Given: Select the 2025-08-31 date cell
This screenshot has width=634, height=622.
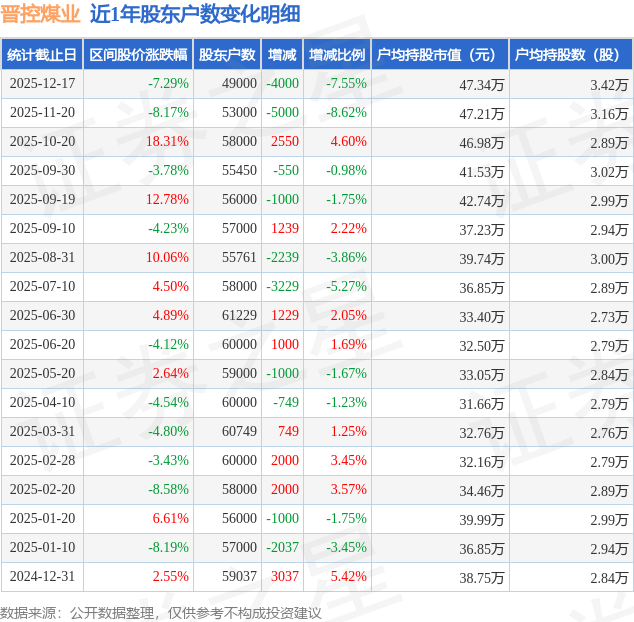Looking at the screenshot, I should 41,258.
